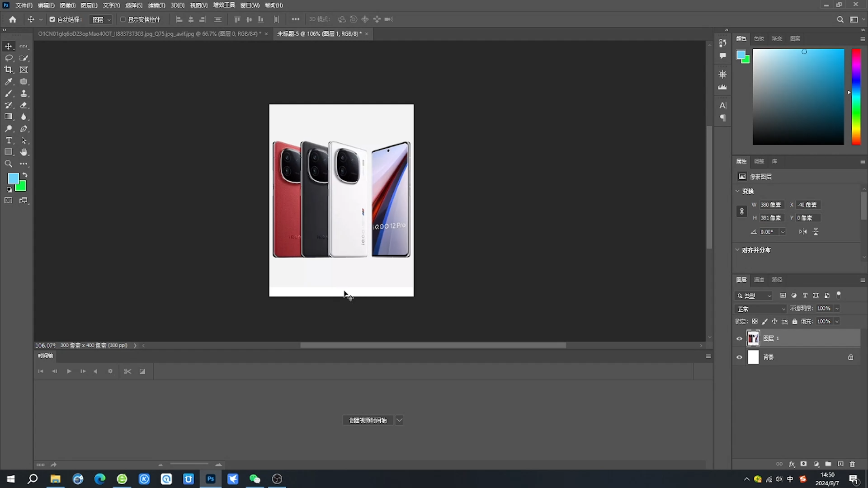Select the Frame tool
868x488 pixels.
point(24,70)
